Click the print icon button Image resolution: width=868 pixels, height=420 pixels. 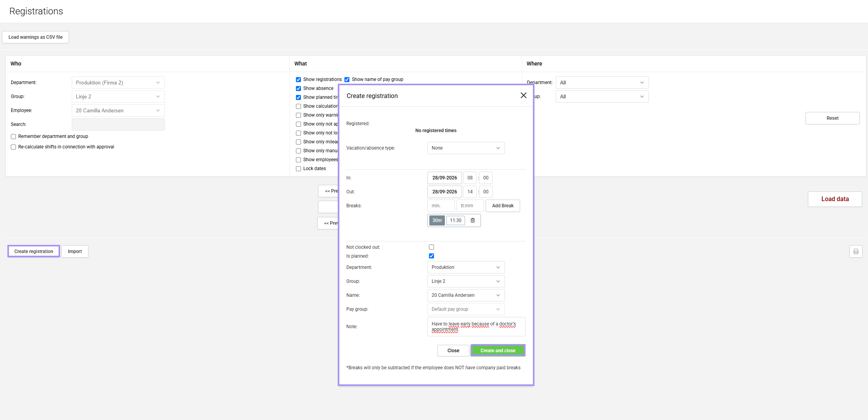(856, 251)
